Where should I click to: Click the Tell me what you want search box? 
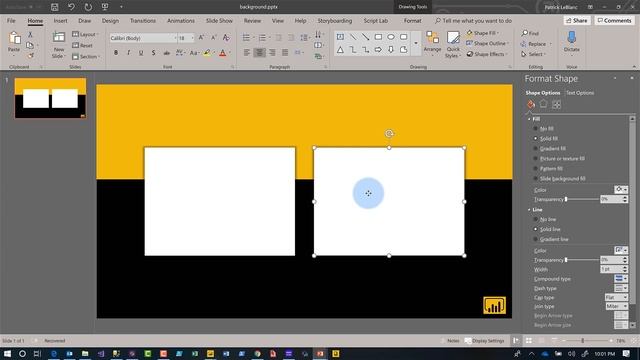(x=473, y=20)
